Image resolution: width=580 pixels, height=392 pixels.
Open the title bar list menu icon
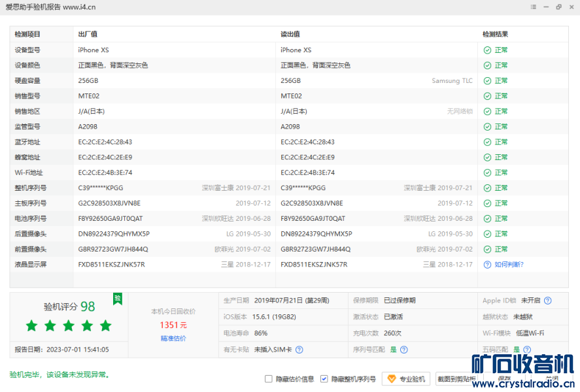pyautogui.click(x=534, y=7)
